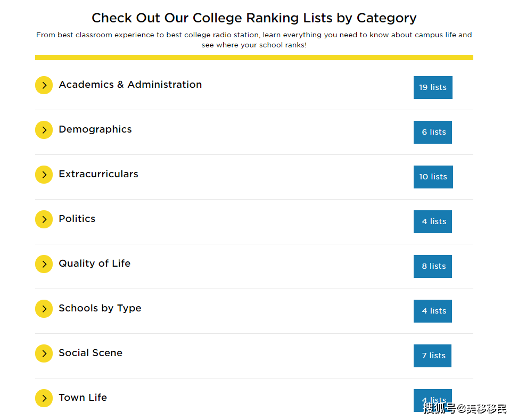This screenshot has width=518, height=420.
Task: Select the Extracurriculars category title
Action: 98,174
